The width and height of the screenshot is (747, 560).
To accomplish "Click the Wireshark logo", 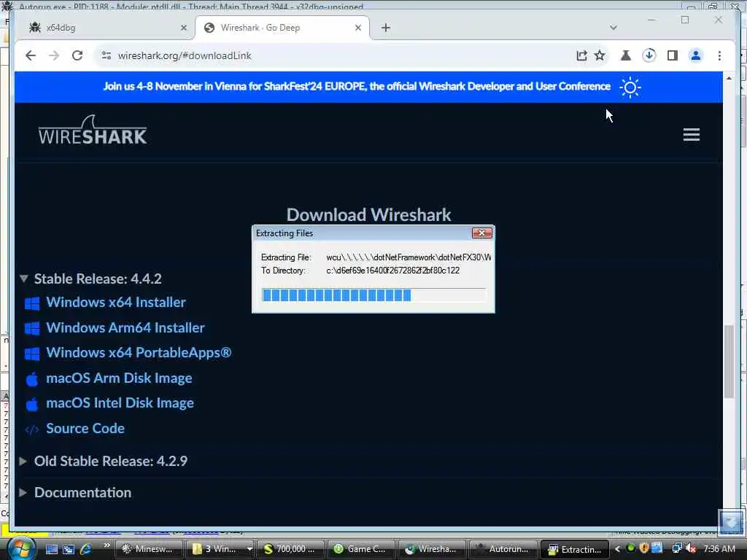I will 93,130.
